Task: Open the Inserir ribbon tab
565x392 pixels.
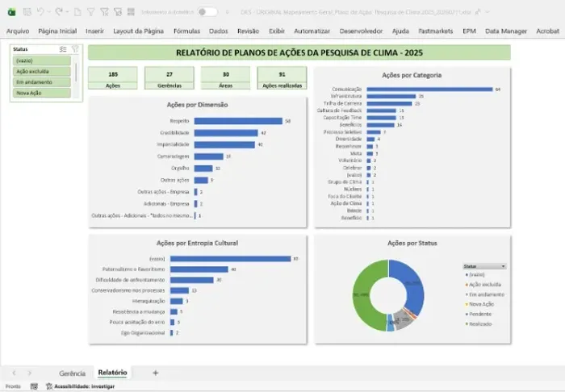Action: [x=94, y=31]
